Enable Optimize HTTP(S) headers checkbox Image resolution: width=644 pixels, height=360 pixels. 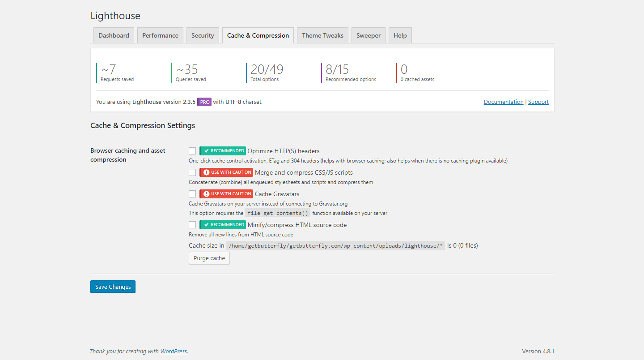(x=192, y=151)
